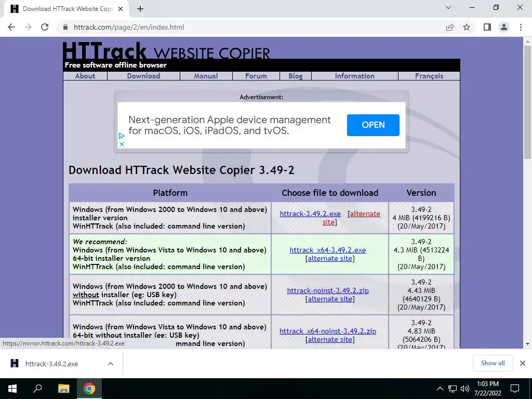
Task: Click the page vertical scrollbar thumb
Action: coord(527,102)
